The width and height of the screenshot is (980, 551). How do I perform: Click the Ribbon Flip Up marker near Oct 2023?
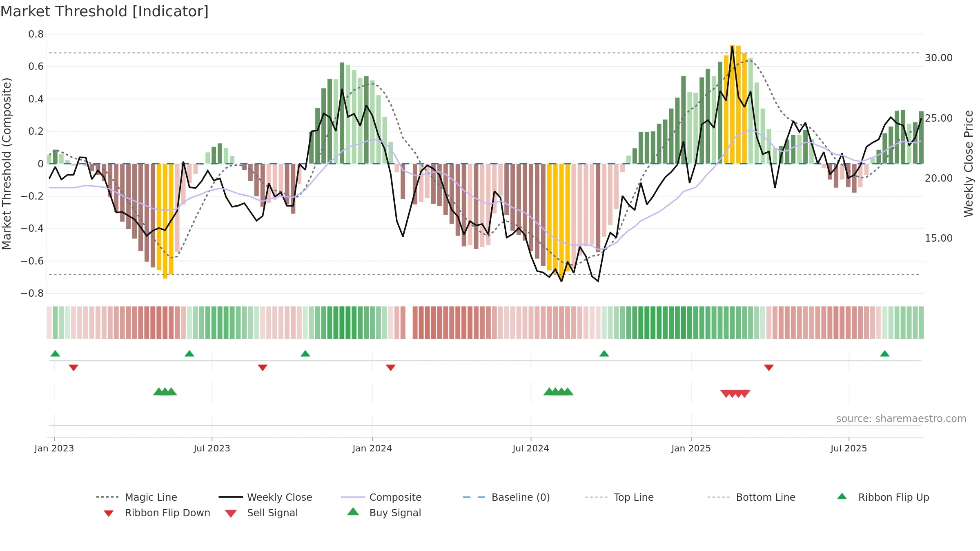tap(305, 353)
